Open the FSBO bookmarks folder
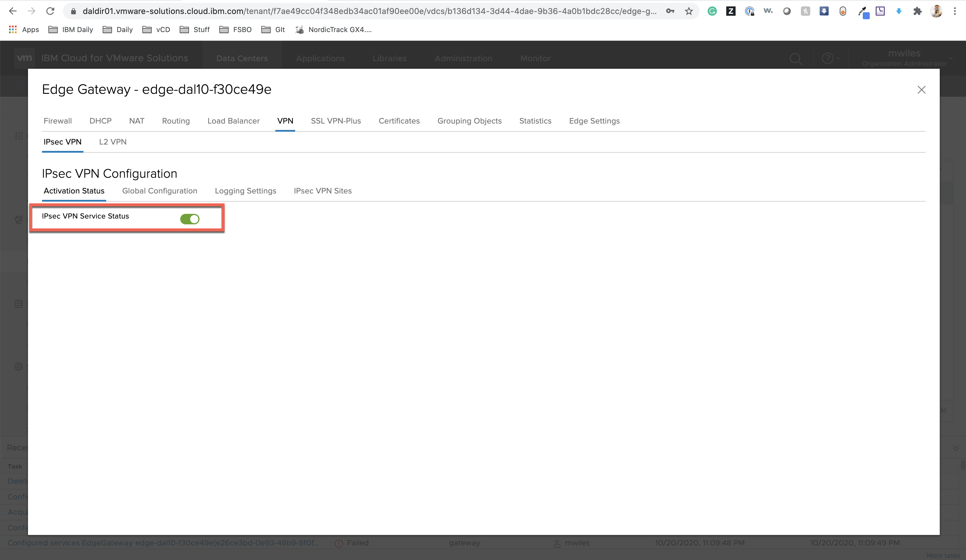This screenshot has width=966, height=560. [235, 29]
